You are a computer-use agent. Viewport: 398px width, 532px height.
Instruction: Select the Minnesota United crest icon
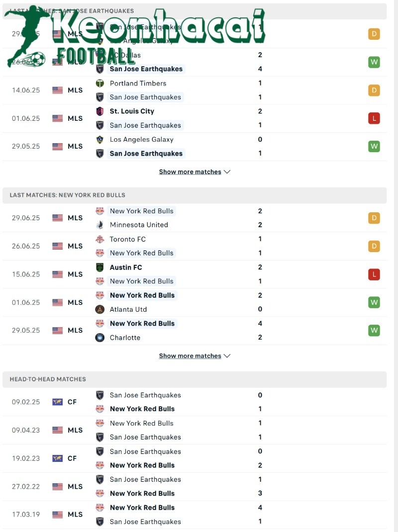pyautogui.click(x=100, y=225)
